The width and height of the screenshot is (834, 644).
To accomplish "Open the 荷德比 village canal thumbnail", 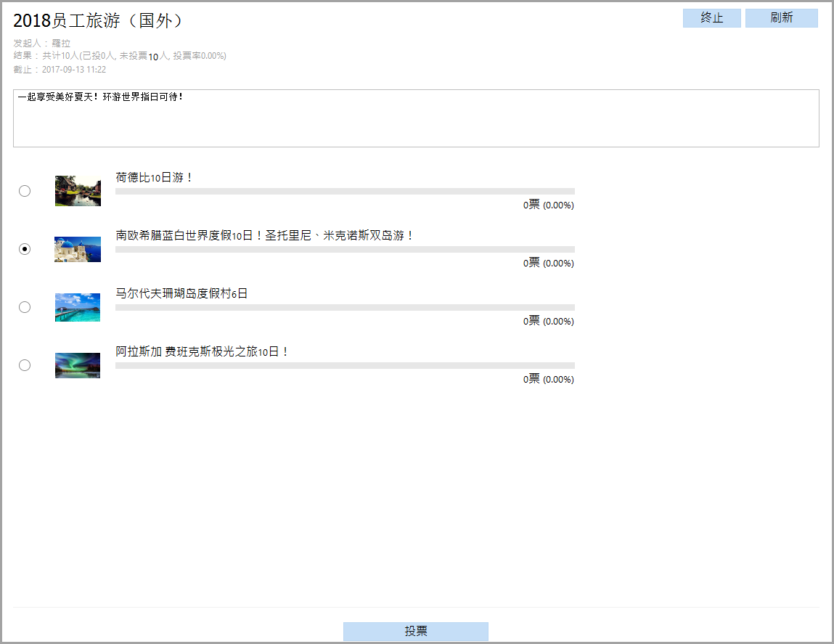I will (78, 191).
